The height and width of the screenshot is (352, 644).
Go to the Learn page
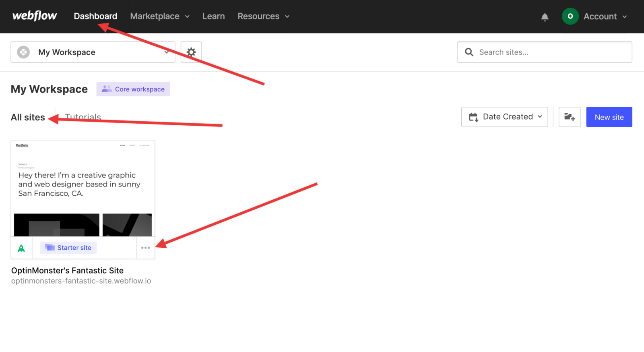(213, 16)
